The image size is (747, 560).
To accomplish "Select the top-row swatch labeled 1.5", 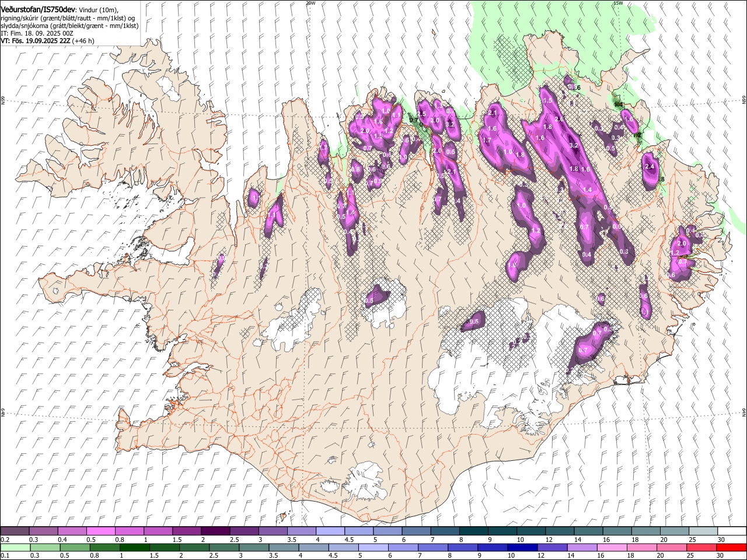I will 186,531.
